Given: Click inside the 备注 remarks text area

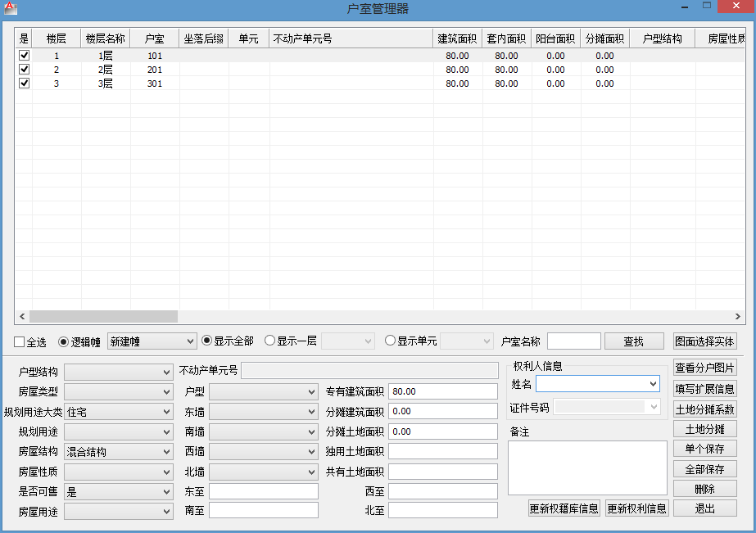Looking at the screenshot, I should click(x=587, y=468).
